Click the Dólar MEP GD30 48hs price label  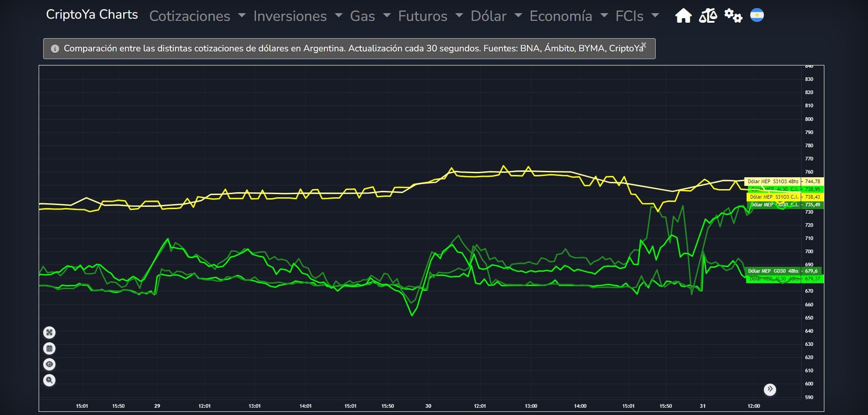pyautogui.click(x=773, y=271)
